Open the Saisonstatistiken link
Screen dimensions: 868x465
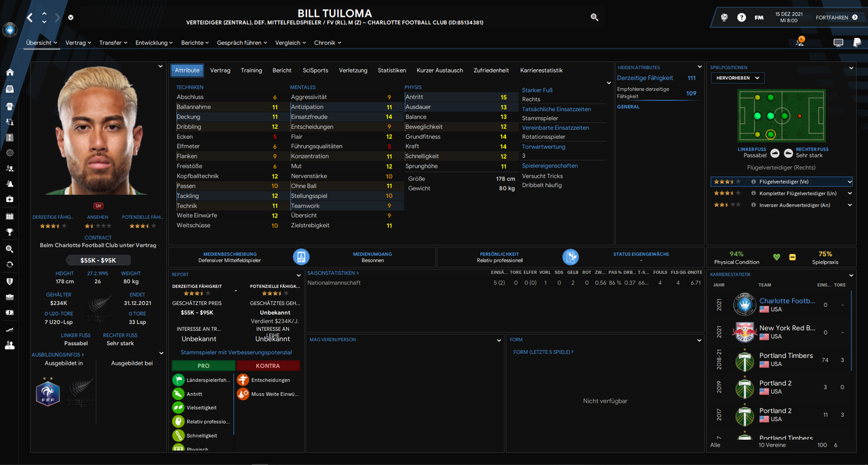tap(333, 272)
